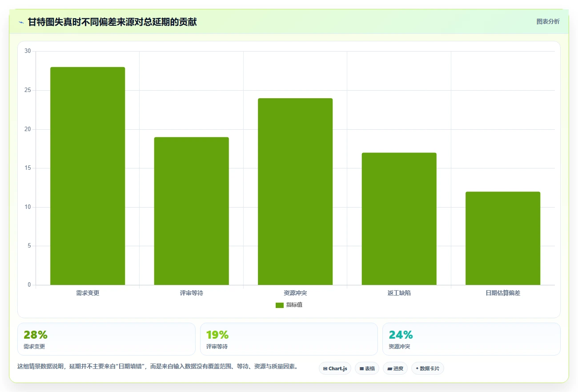Select the 数据卡片 tag
This screenshot has height=392, width=578.
(428, 368)
